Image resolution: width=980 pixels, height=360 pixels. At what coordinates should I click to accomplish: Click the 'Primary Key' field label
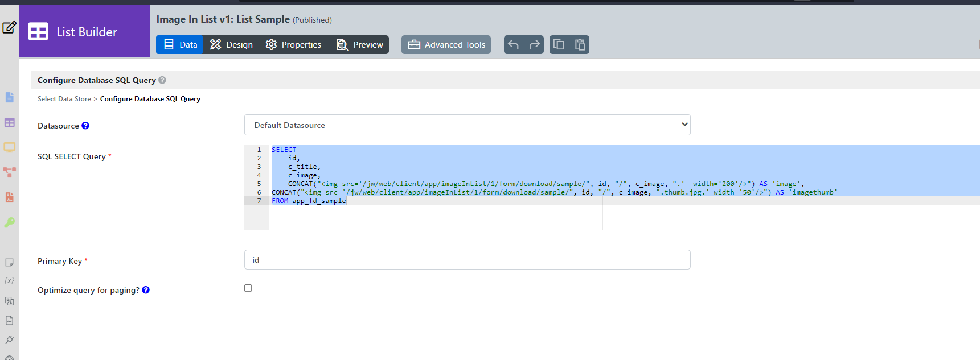tap(60, 261)
